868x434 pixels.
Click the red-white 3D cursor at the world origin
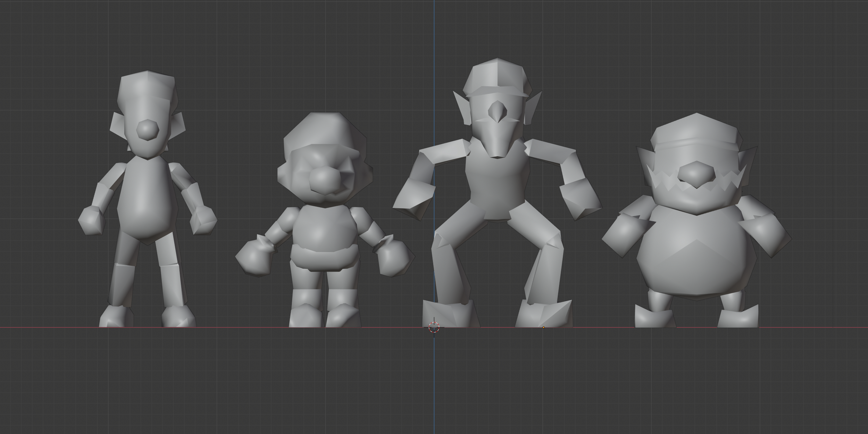[x=434, y=327]
